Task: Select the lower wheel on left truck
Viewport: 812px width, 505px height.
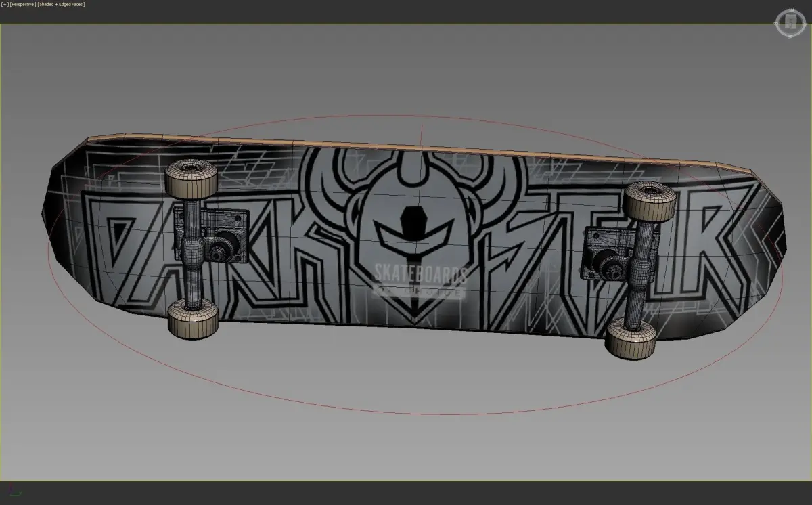Action: [x=193, y=317]
